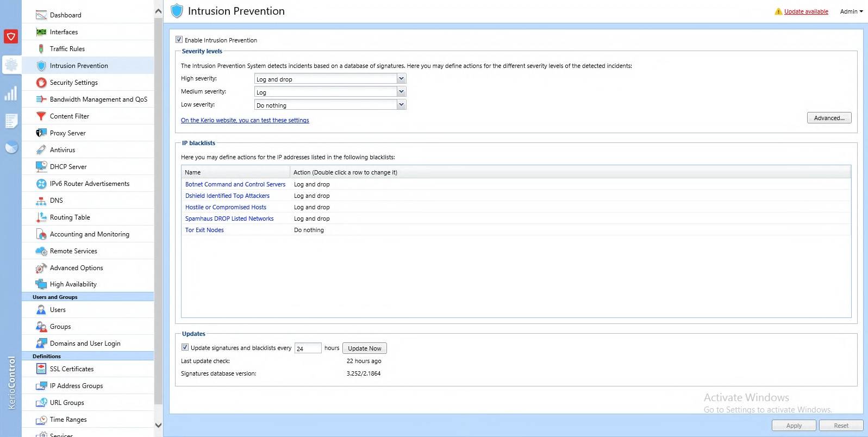Expand the Medium severity dropdown
Image resolution: width=868 pixels, height=437 pixels.
401,92
